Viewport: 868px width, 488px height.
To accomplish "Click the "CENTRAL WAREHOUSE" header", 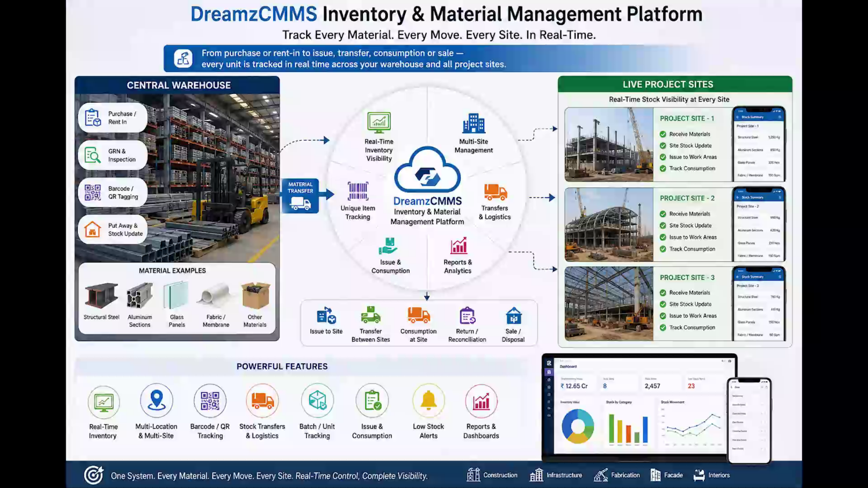I will 179,85.
